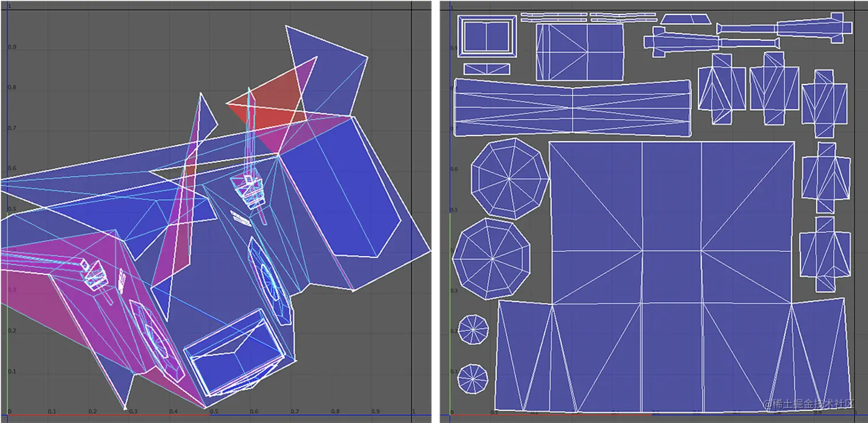
Task: Click the bottom-most cross-shaped UV shell in right view
Action: click(826, 254)
